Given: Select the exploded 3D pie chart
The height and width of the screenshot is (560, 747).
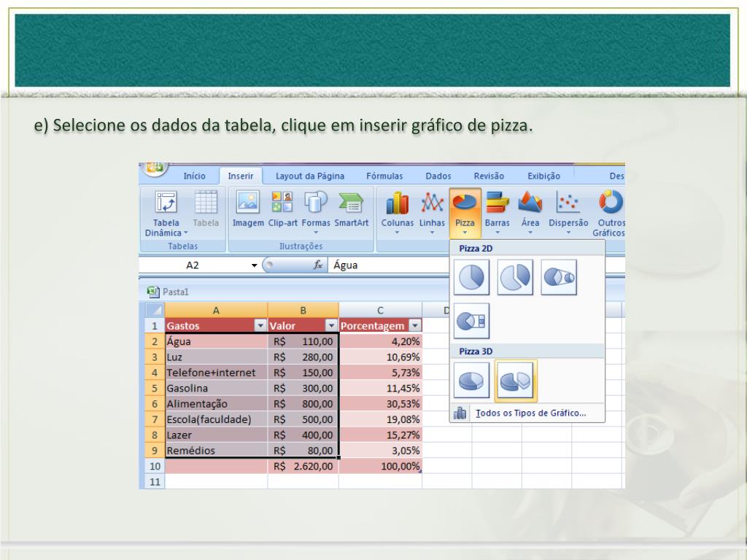Looking at the screenshot, I should (x=516, y=381).
